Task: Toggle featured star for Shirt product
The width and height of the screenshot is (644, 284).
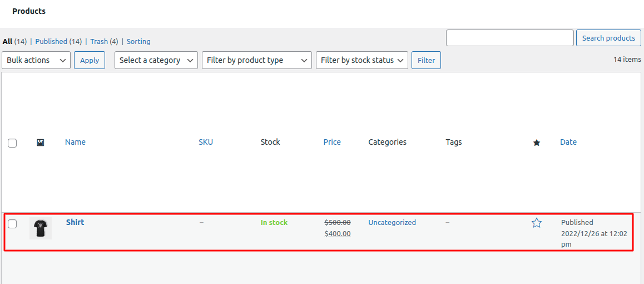Action: [536, 223]
